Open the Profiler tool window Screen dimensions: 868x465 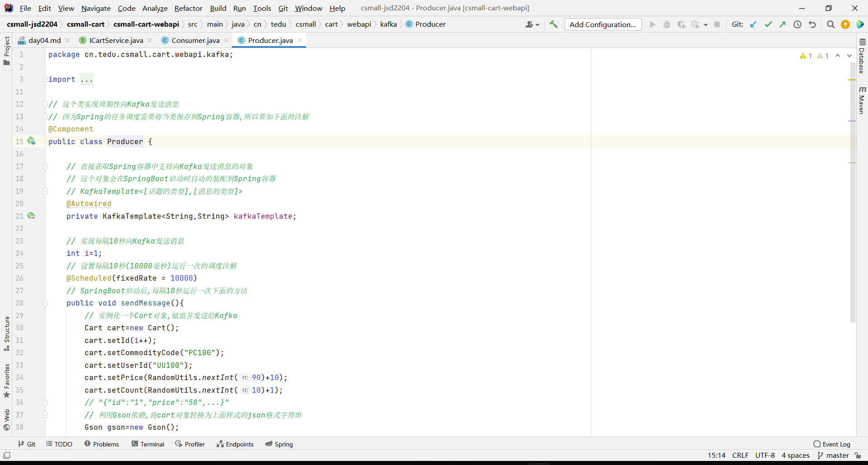(x=190, y=444)
